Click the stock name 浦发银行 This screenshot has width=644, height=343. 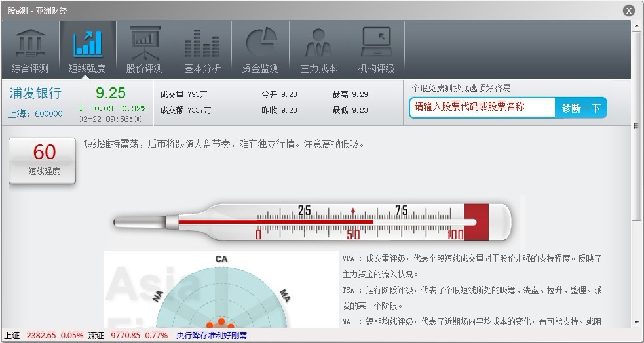click(x=35, y=93)
